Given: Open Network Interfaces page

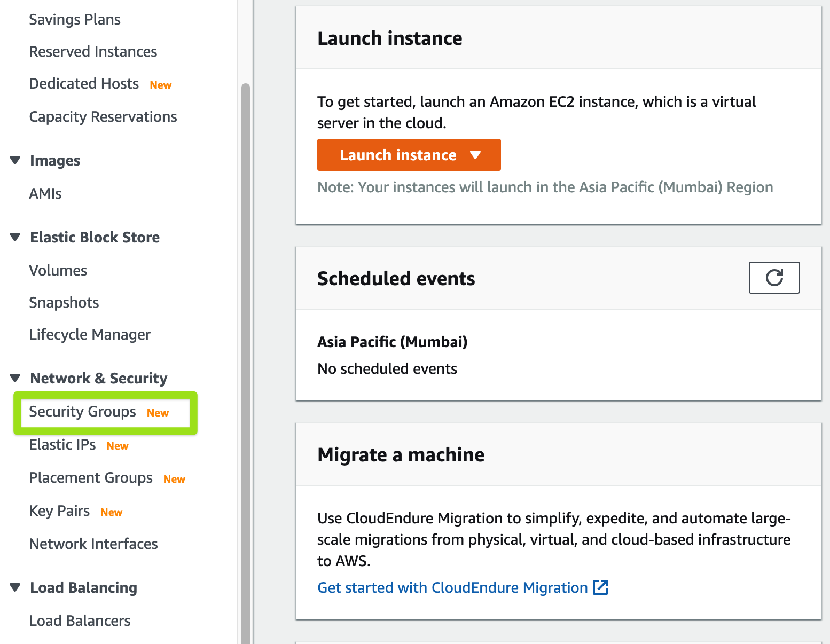Looking at the screenshot, I should click(x=93, y=544).
